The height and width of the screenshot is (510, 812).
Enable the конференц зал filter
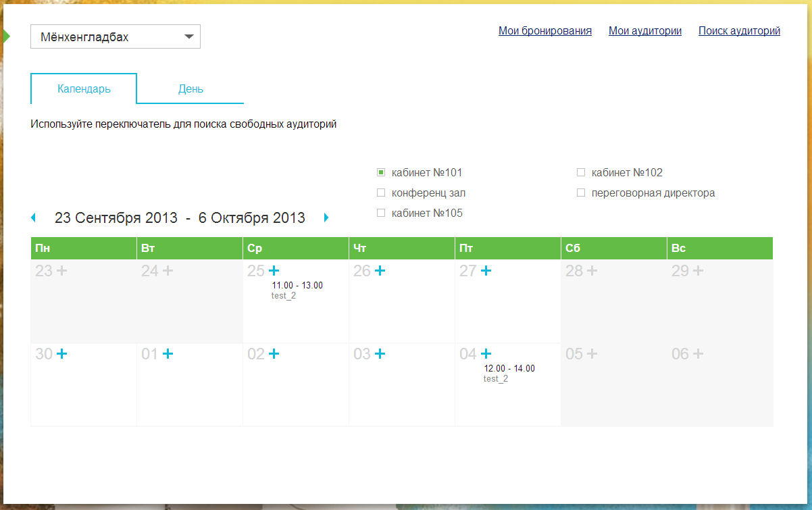tap(380, 192)
